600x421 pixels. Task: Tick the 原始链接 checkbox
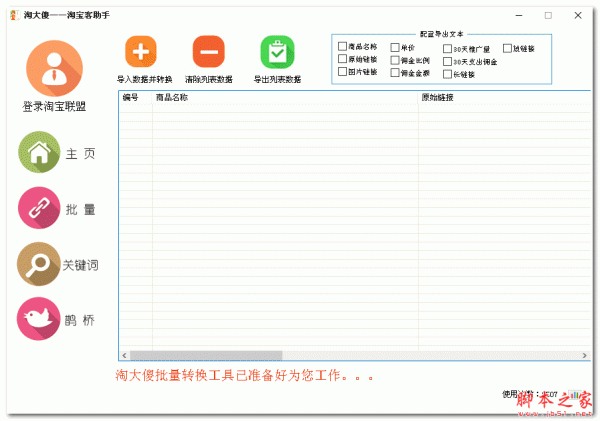(342, 59)
